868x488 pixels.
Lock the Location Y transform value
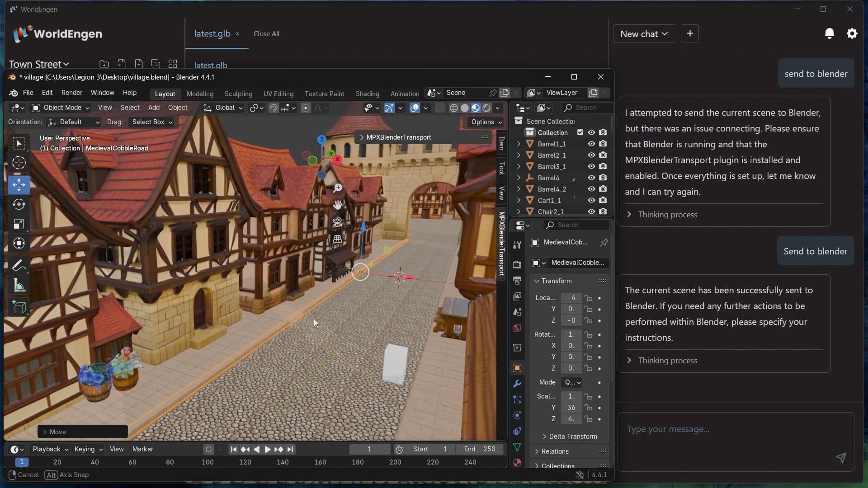(589, 309)
